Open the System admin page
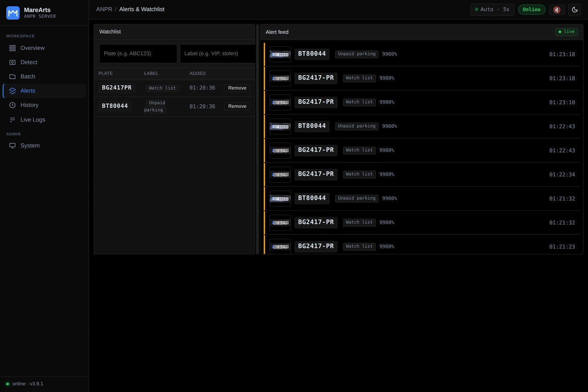The image size is (588, 392). pos(44,146)
